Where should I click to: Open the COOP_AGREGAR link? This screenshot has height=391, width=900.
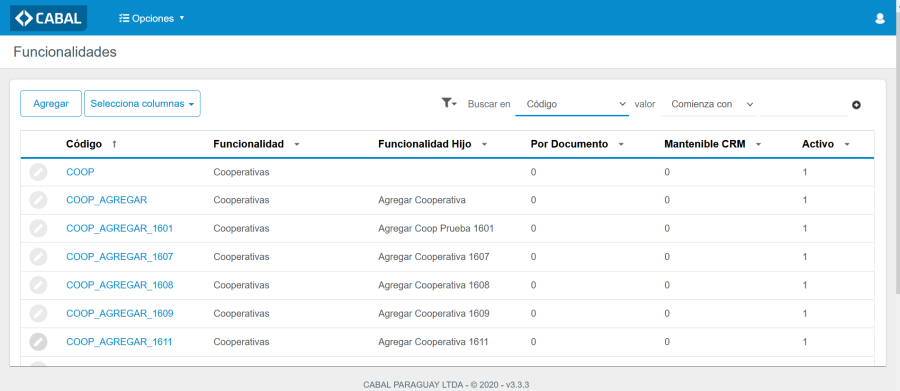pyautogui.click(x=107, y=200)
